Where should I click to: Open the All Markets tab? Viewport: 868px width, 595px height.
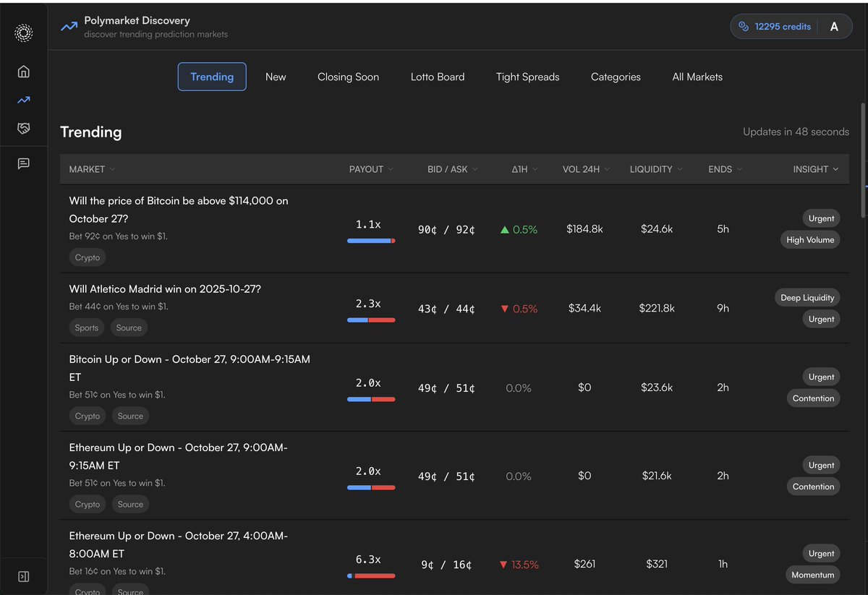click(697, 77)
